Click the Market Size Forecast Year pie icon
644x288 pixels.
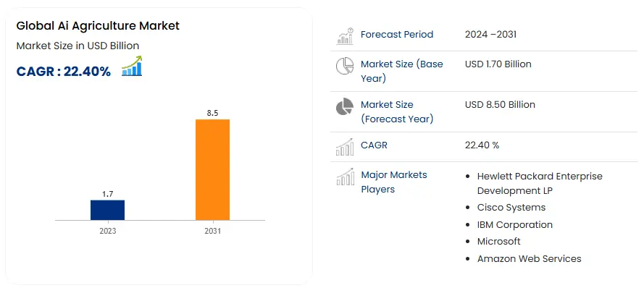(x=345, y=106)
